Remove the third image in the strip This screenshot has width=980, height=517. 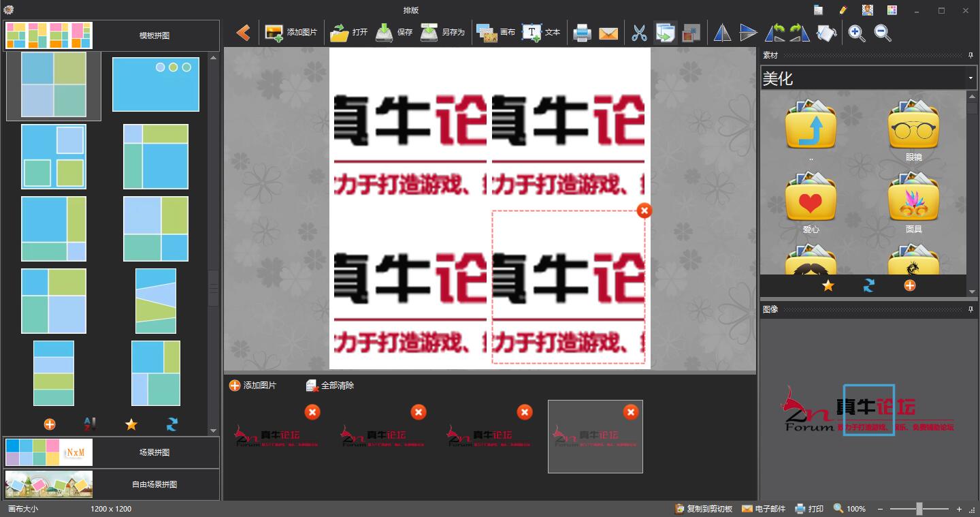[x=525, y=412]
